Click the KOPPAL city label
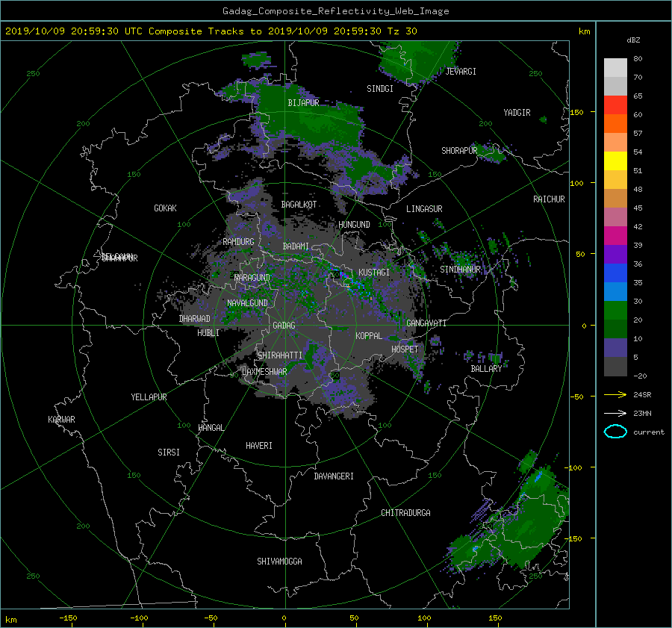 [x=369, y=335]
